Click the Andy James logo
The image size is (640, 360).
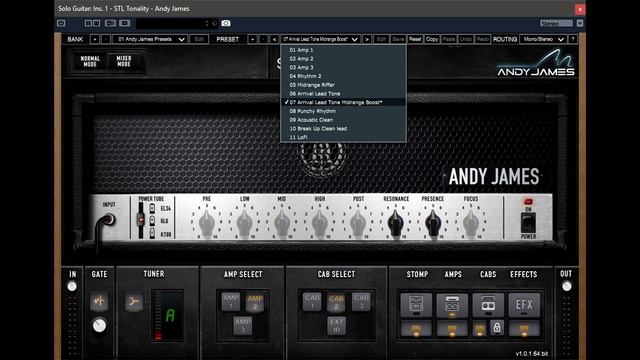pyautogui.click(x=536, y=63)
